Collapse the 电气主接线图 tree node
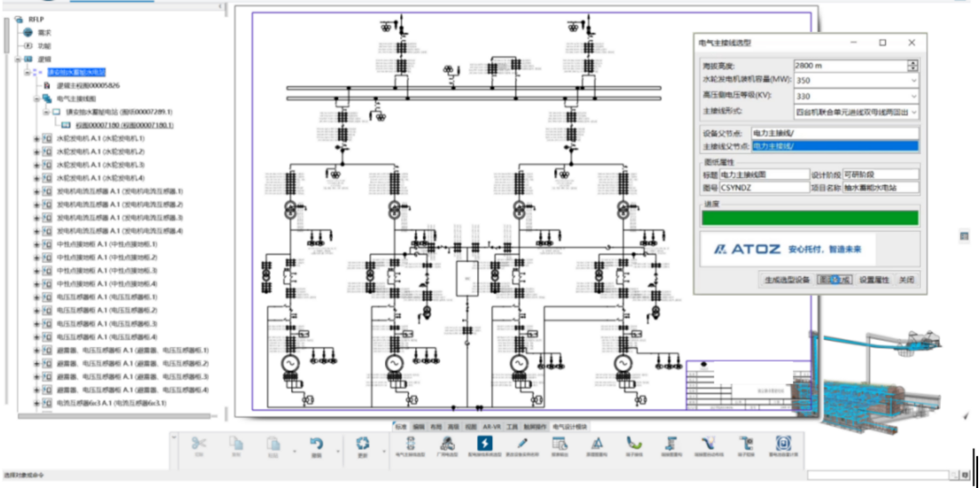 pyautogui.click(x=36, y=99)
